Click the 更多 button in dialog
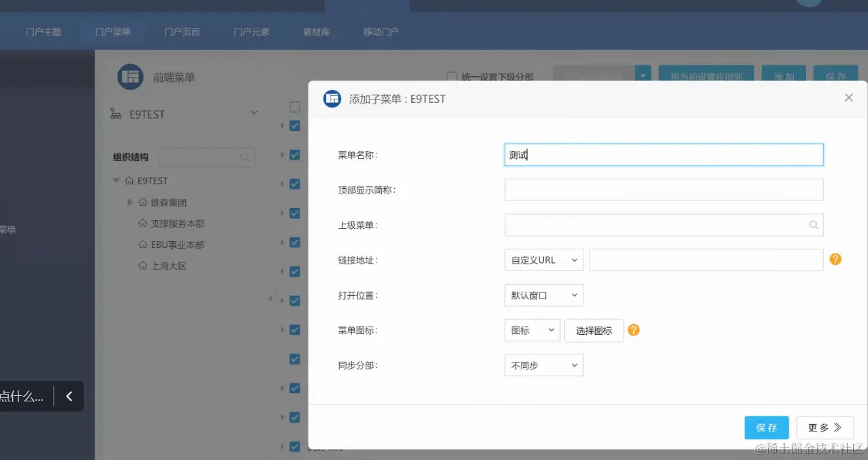 click(x=825, y=427)
